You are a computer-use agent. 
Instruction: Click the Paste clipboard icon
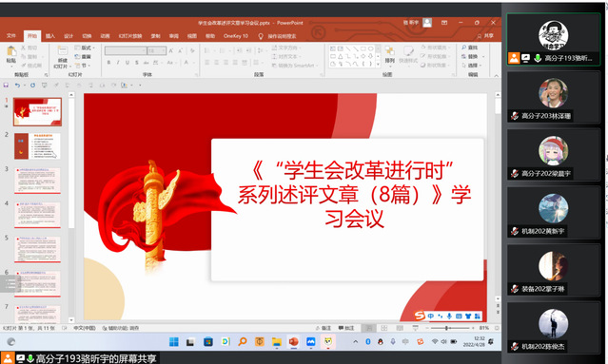[x=11, y=51]
